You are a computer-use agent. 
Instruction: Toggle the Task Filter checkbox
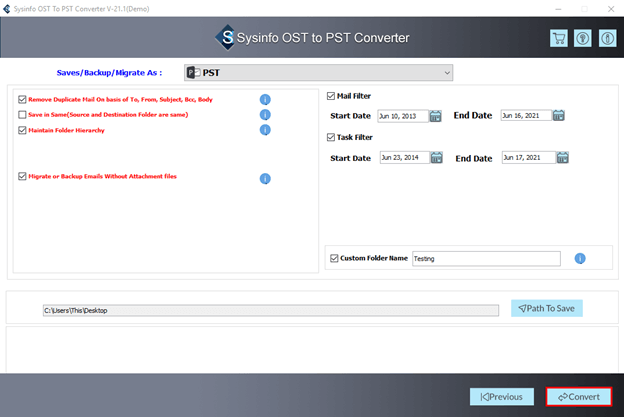(331, 137)
